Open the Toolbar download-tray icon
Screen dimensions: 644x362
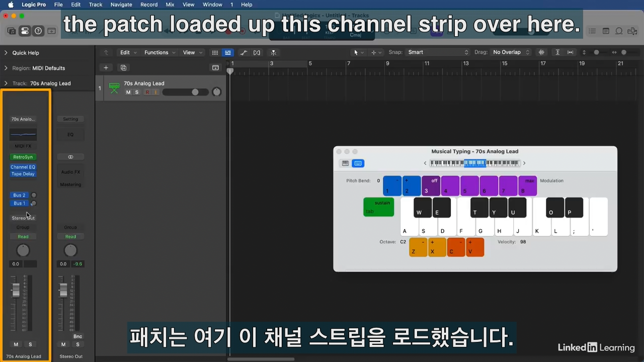pos(51,31)
